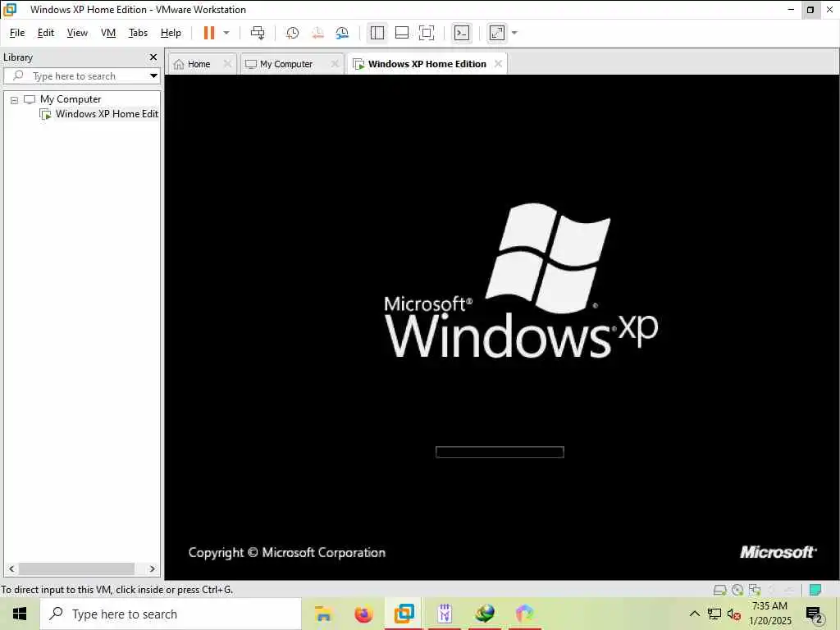
Task: Click the stretch guest display icon
Action: tap(497, 33)
